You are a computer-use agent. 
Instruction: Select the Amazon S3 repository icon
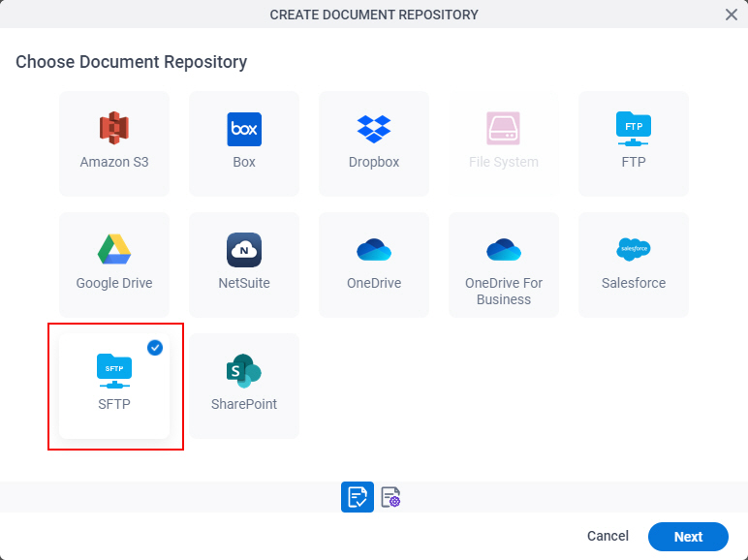pos(114,128)
